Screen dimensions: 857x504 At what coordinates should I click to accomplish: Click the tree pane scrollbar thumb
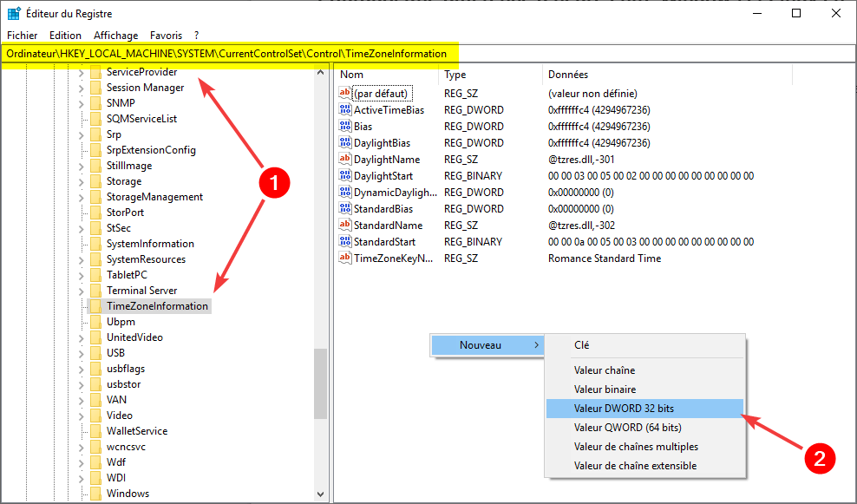321,383
